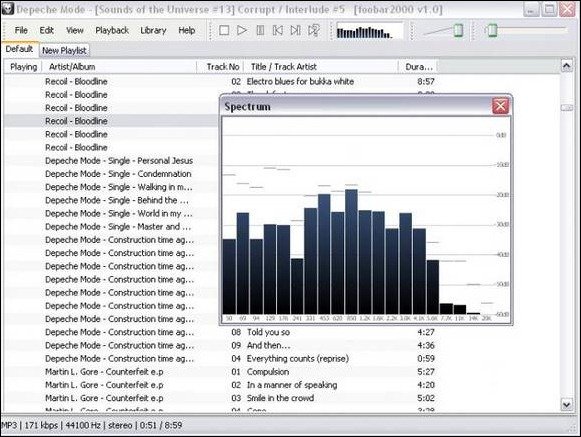This screenshot has height=437, width=581.
Task: Stop playback with the Stop button
Action: 224,30
